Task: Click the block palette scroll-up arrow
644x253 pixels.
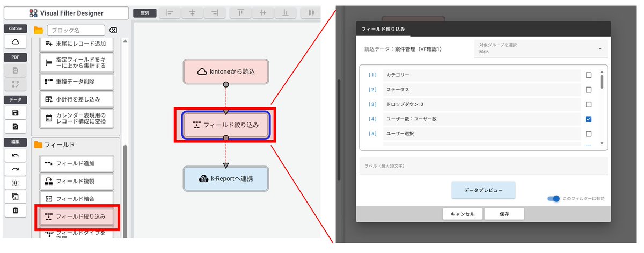Action: click(x=126, y=41)
